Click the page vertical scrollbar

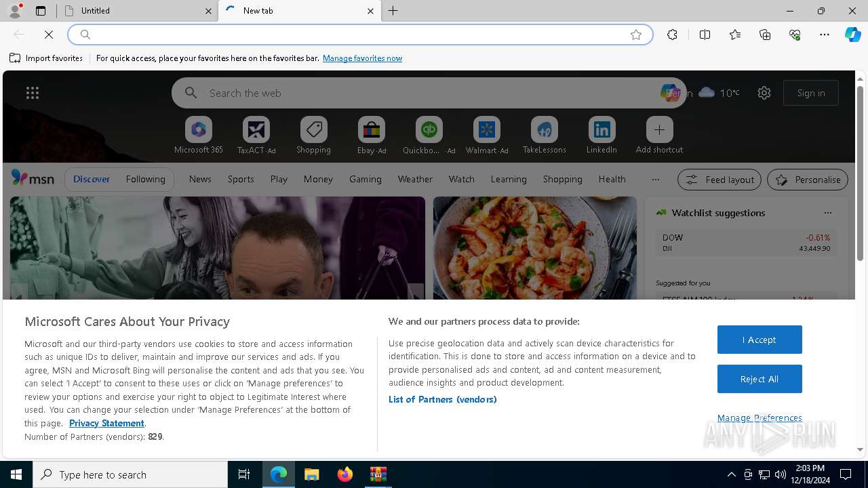[x=860, y=175]
